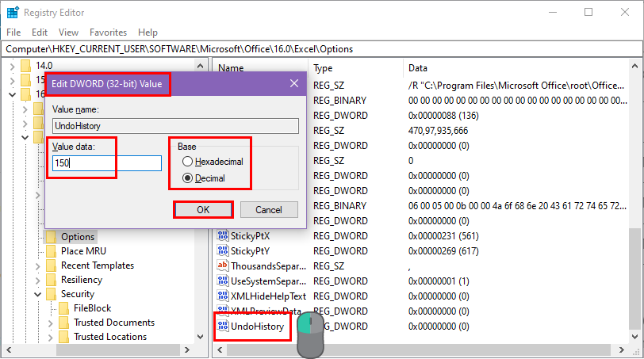Click tree pane horizontal scroll left arrow

point(9,350)
